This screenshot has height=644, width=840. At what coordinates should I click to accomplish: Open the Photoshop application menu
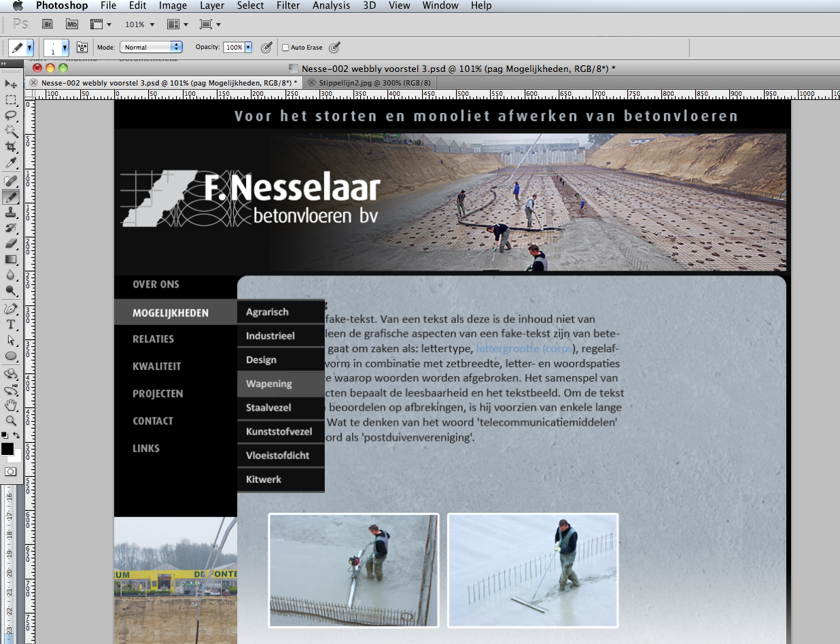click(x=62, y=5)
